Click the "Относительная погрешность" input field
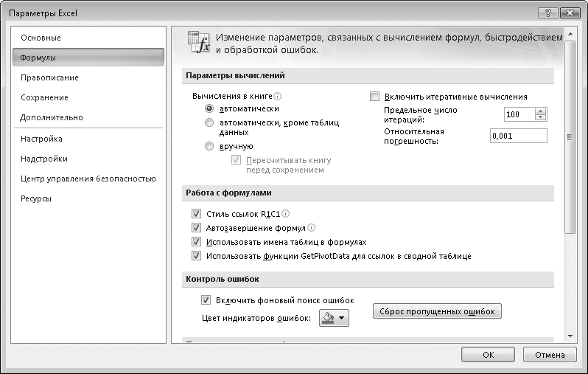 518,136
